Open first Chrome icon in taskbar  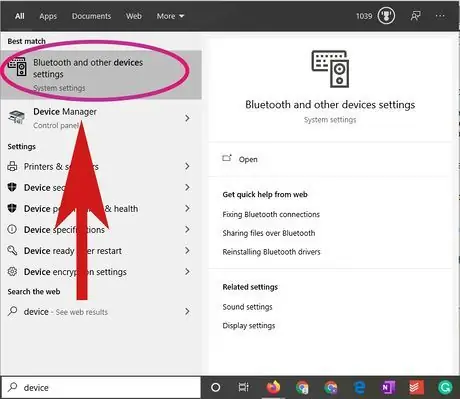pyautogui.click(x=302, y=387)
